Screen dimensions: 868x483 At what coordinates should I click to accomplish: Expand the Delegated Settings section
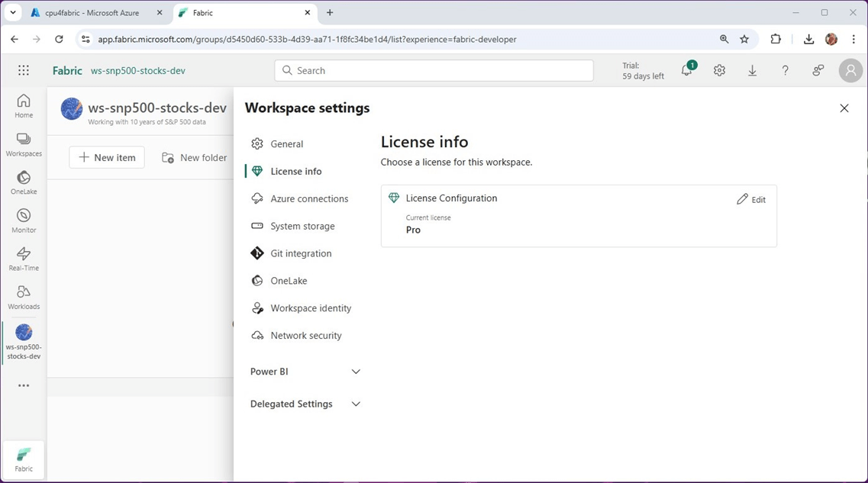(305, 404)
